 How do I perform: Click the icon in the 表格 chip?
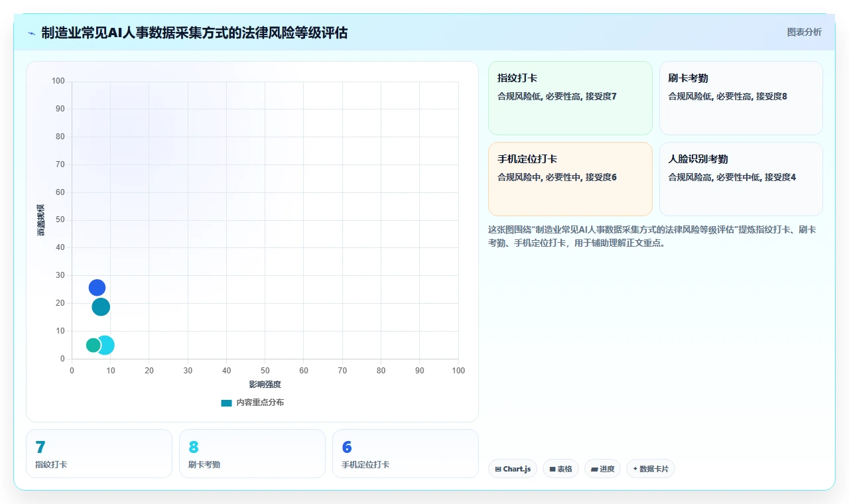tap(553, 470)
